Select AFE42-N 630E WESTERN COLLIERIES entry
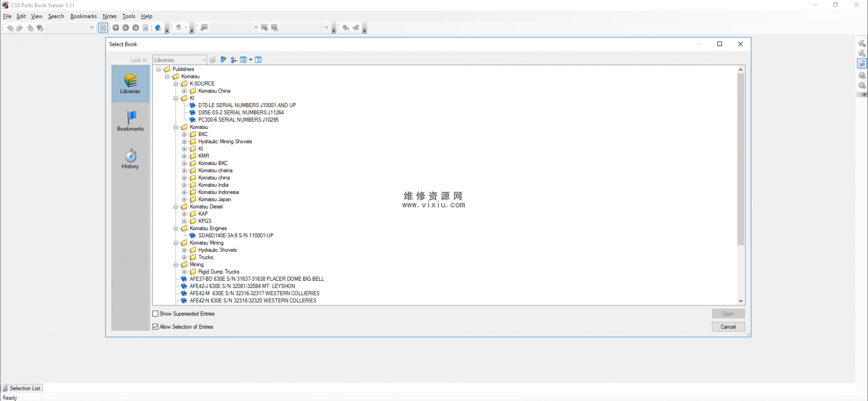Image resolution: width=868 pixels, height=401 pixels. pos(253,301)
